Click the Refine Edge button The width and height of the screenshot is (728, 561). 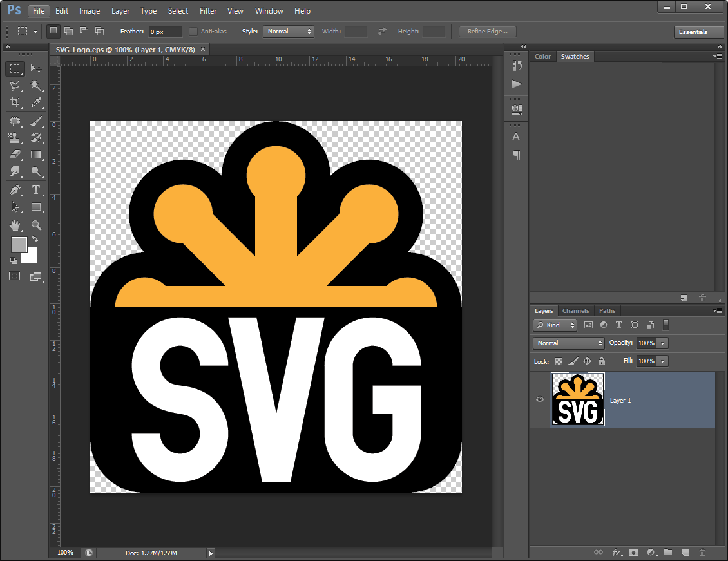[x=488, y=32]
